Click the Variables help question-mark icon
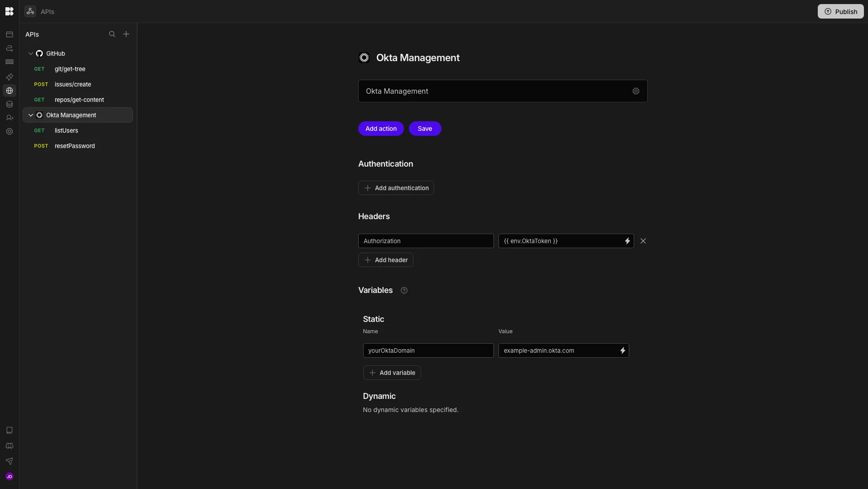This screenshot has width=868, height=489. pos(404,290)
